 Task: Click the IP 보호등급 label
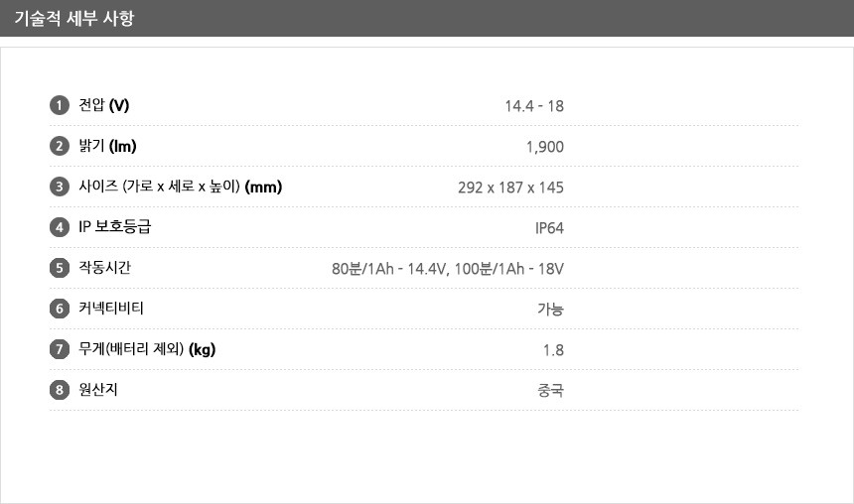coord(115,227)
